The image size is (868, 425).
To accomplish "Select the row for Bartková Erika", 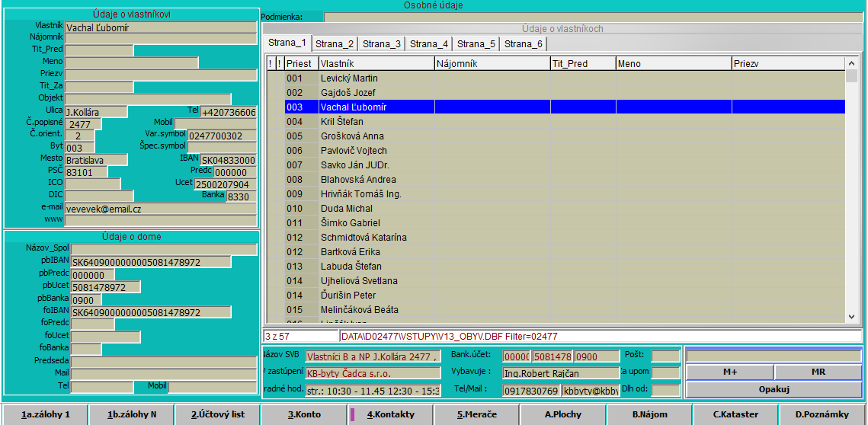I will tap(556, 252).
